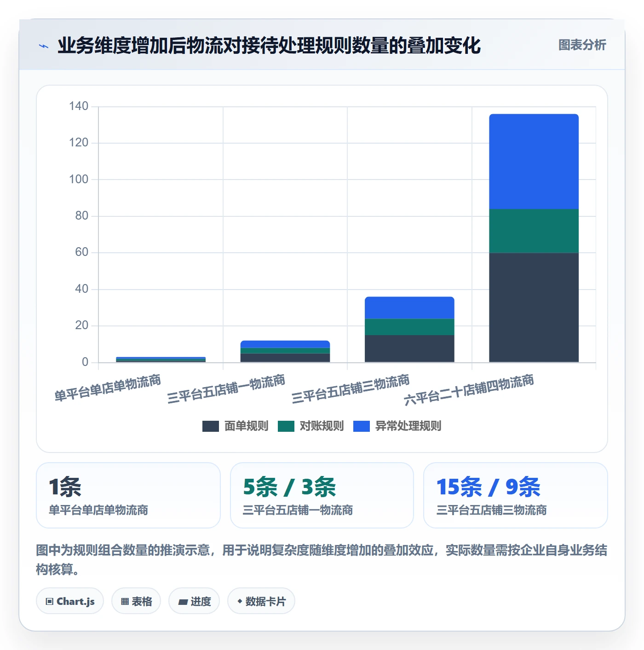Click the 对账规则 legend label

pos(322,426)
